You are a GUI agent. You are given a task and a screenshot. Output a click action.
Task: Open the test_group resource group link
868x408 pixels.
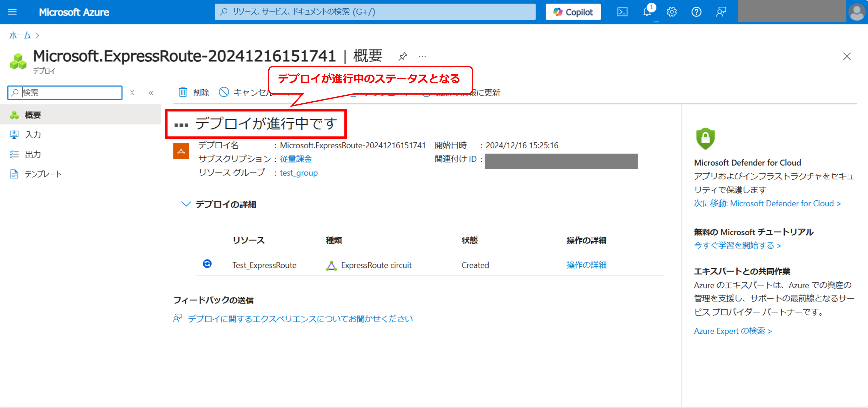coord(298,173)
